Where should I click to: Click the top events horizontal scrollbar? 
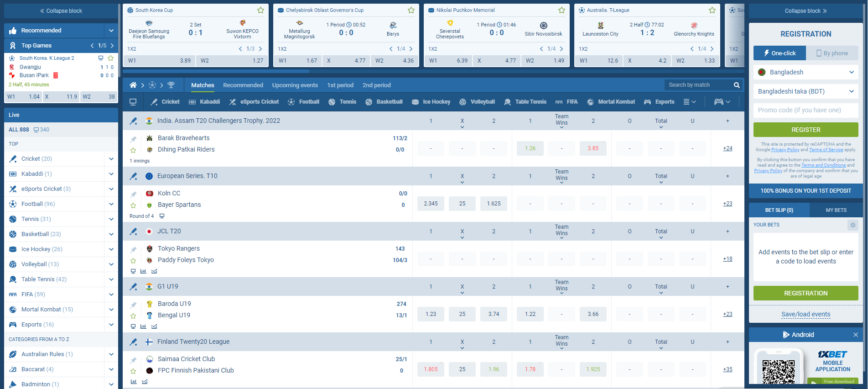(x=216, y=71)
